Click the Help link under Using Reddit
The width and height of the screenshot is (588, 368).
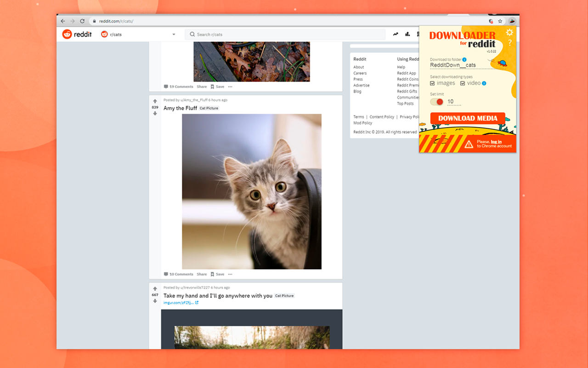[x=401, y=67]
